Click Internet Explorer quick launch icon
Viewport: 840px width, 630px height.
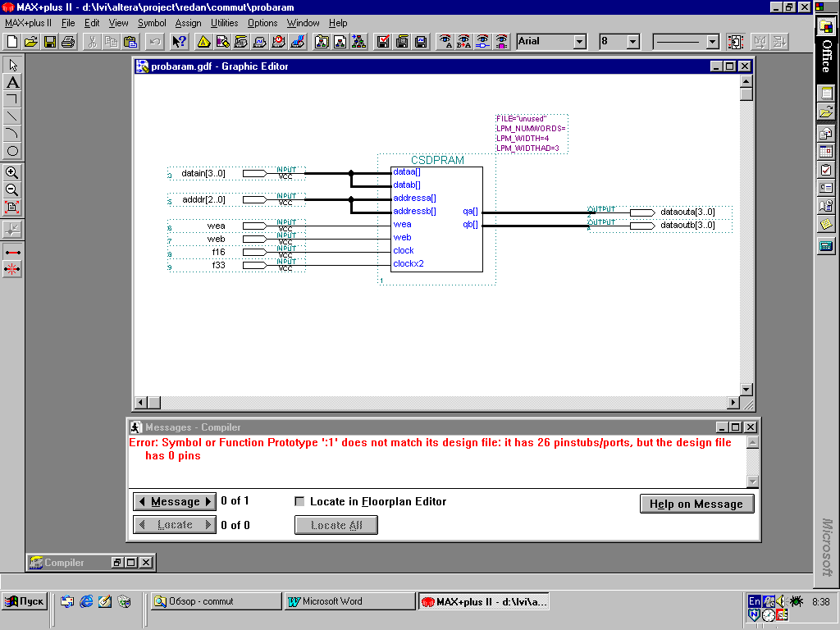click(86, 601)
